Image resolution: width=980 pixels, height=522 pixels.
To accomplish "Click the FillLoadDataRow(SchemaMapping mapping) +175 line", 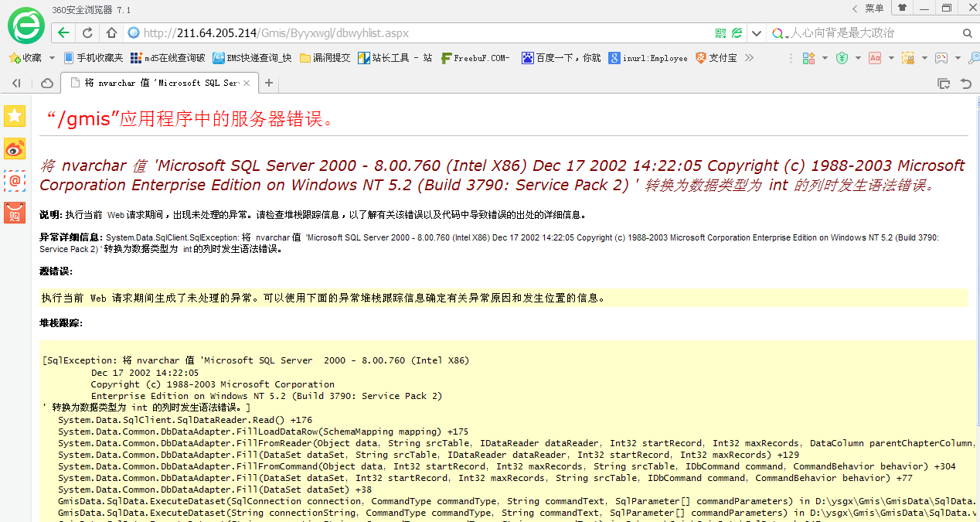I will tap(263, 432).
